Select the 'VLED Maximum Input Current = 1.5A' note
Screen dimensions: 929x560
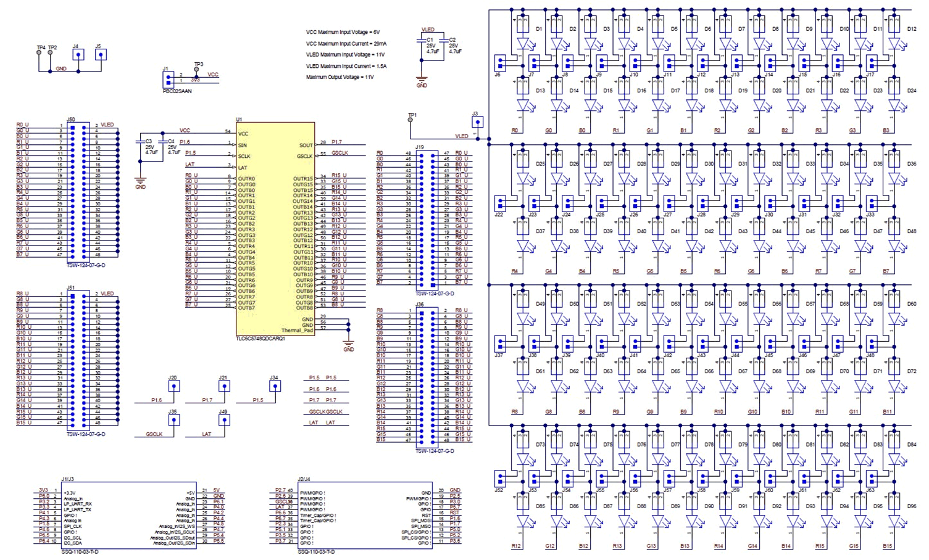click(346, 66)
